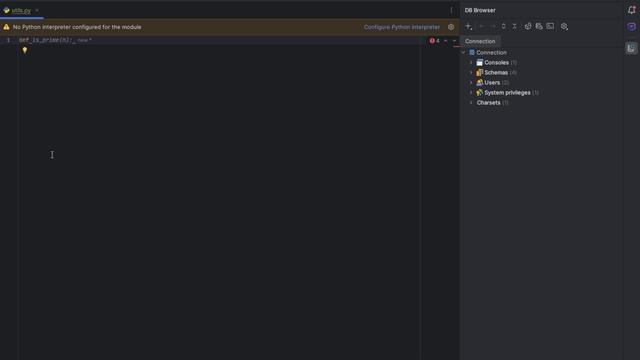The width and height of the screenshot is (640, 360).
Task: Click the 'No Python interpreter configured' message text
Action: coord(77,27)
